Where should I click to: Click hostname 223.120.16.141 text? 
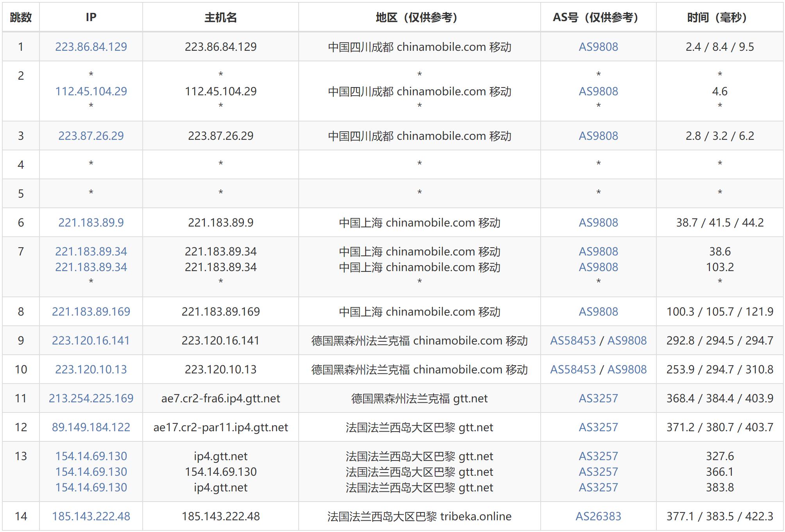coord(220,341)
